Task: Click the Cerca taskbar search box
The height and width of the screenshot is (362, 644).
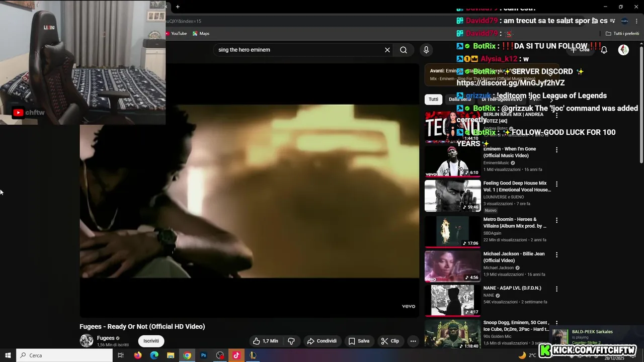Action: pyautogui.click(x=64, y=355)
